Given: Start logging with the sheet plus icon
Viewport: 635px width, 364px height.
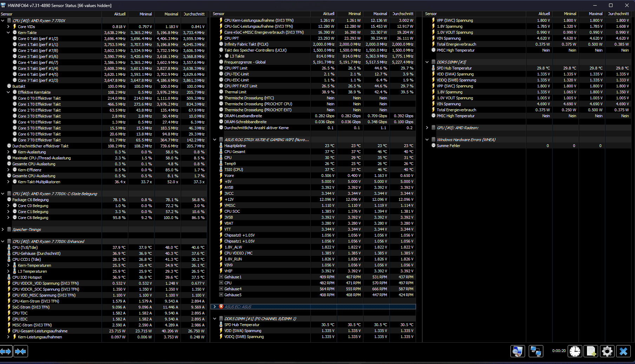Looking at the screenshot, I should click(591, 351).
